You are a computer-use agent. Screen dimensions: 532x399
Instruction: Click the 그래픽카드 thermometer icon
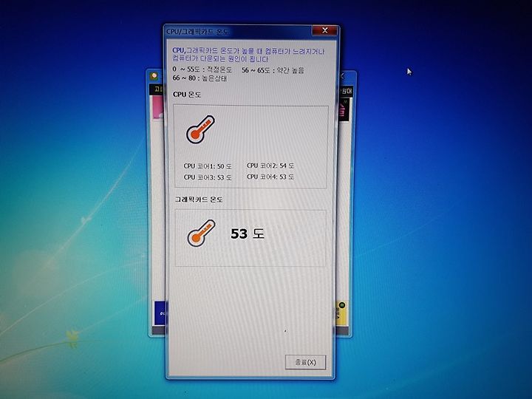coord(201,233)
